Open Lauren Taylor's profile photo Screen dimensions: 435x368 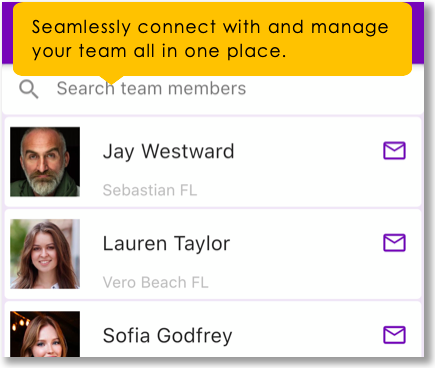tap(45, 254)
